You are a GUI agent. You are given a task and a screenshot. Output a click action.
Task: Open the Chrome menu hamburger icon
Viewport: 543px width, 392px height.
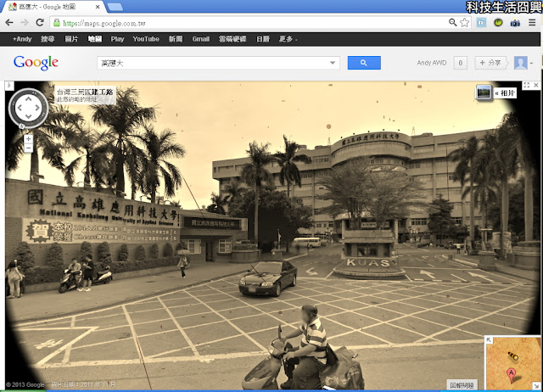(532, 23)
